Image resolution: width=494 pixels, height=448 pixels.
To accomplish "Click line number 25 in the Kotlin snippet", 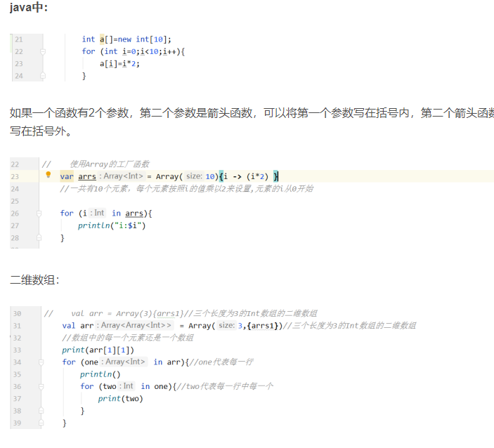I will tap(15, 201).
